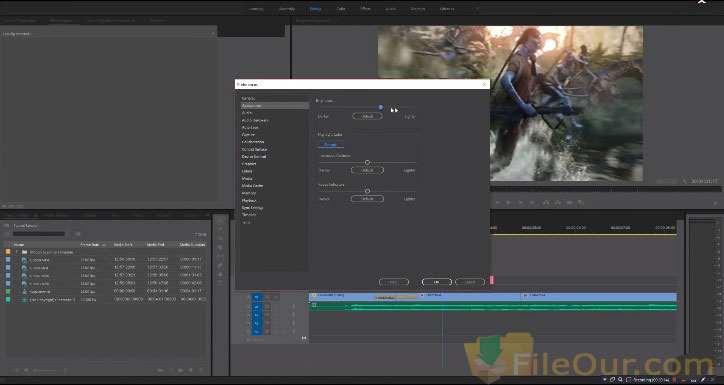Viewport: 724px width, 385px height.
Task: Select Auto Save in Preferences list
Action: click(250, 127)
